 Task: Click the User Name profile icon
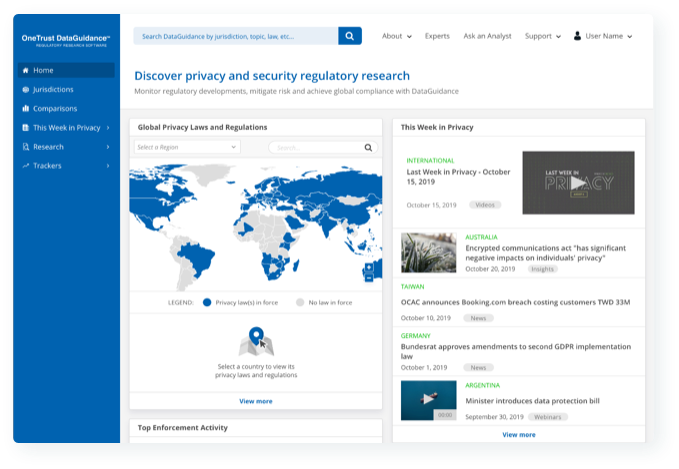577,36
